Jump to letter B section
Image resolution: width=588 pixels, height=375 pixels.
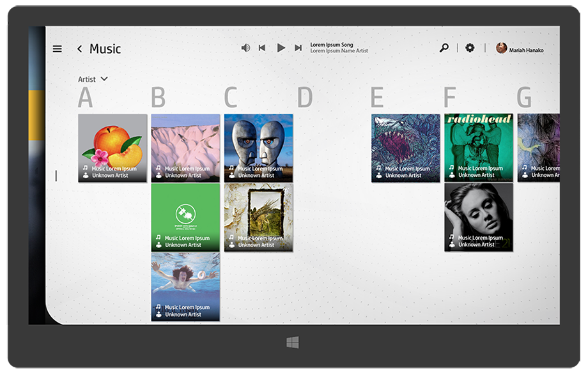159,97
